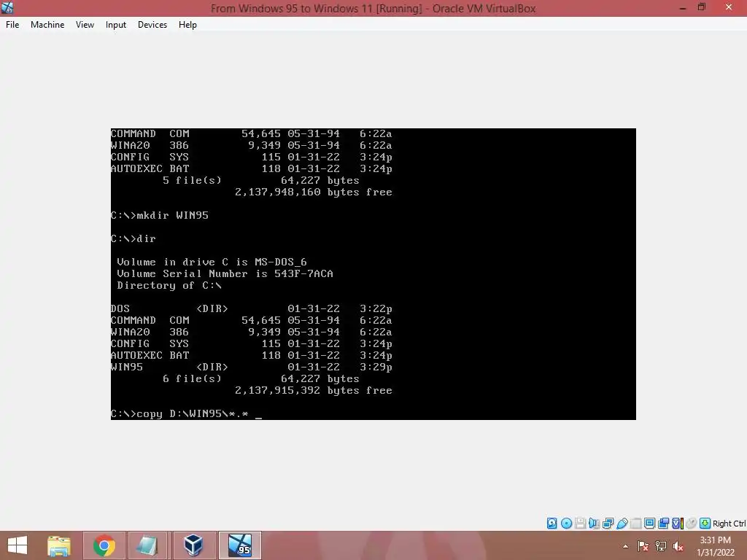This screenshot has height=560, width=747.
Task: Click the optical drive indicator in status bar
Action: click(566, 524)
